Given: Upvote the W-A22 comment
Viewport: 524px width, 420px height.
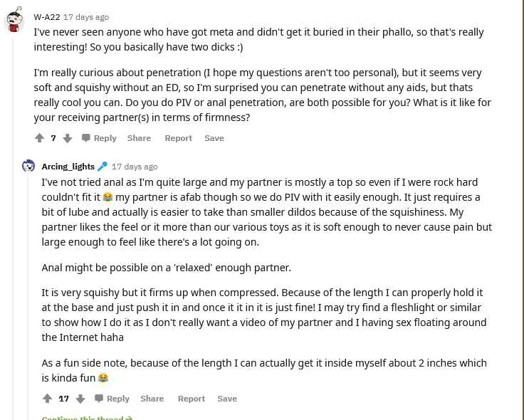Looking at the screenshot, I should pos(39,138).
